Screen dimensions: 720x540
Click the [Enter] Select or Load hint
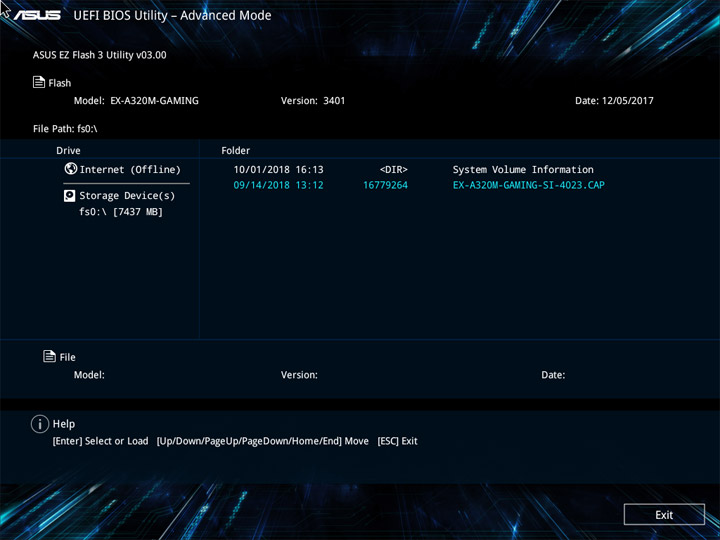(101, 441)
